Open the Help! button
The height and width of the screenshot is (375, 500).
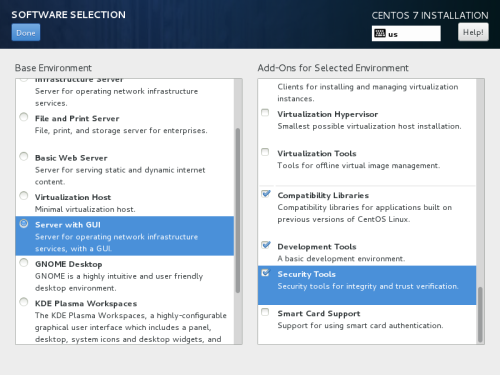(473, 32)
